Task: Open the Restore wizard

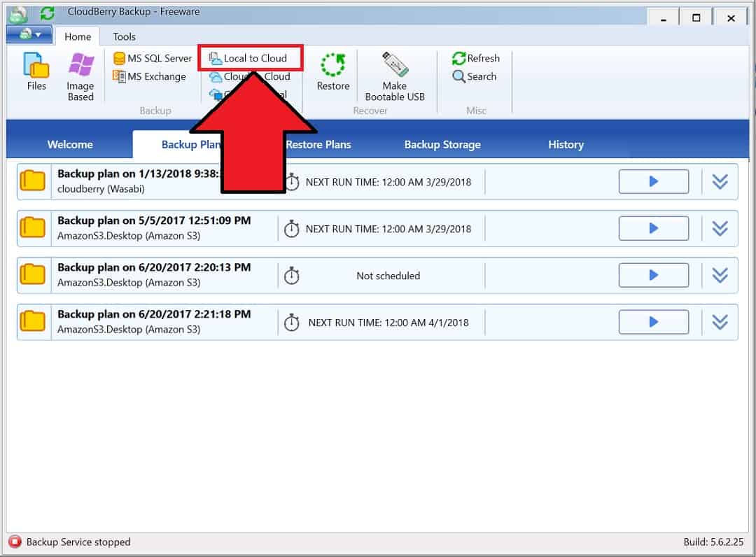Action: (x=332, y=72)
